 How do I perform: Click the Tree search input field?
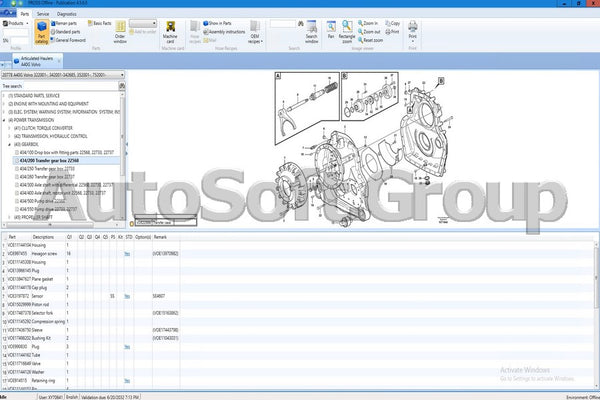pyautogui.click(x=71, y=86)
